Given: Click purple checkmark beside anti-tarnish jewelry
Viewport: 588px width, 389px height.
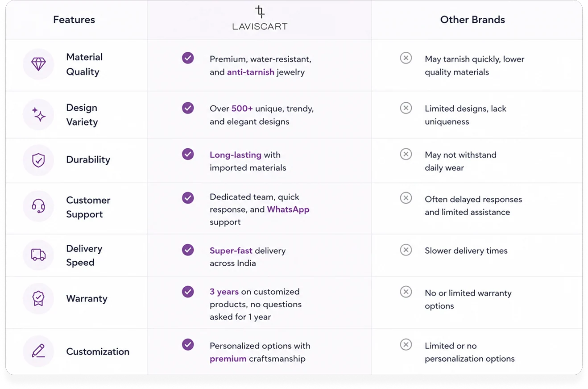Looking at the screenshot, I should pyautogui.click(x=188, y=58).
